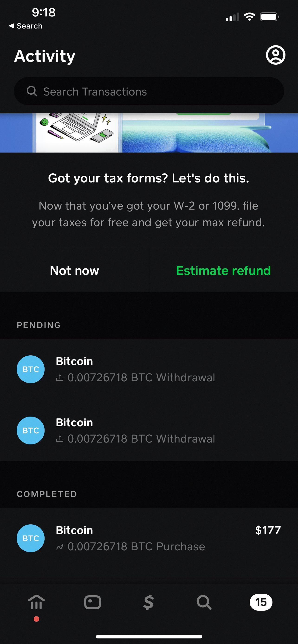
Task: Dismiss tax prompt with Not now
Action: coord(74,270)
